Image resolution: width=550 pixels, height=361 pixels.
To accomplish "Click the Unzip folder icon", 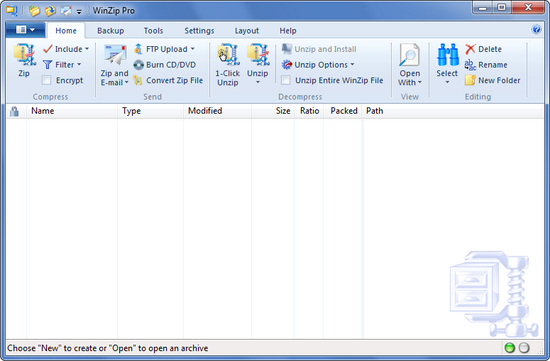I will (x=258, y=55).
